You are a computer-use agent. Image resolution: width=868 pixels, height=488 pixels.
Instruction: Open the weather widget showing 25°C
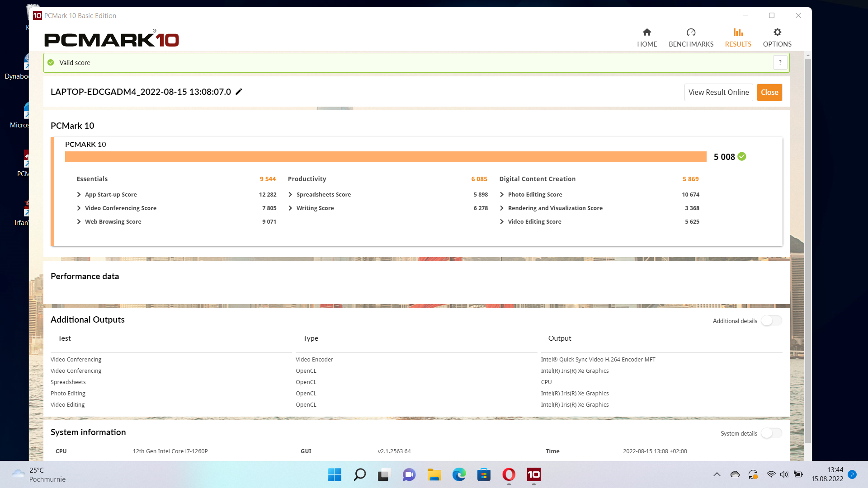coord(38,474)
